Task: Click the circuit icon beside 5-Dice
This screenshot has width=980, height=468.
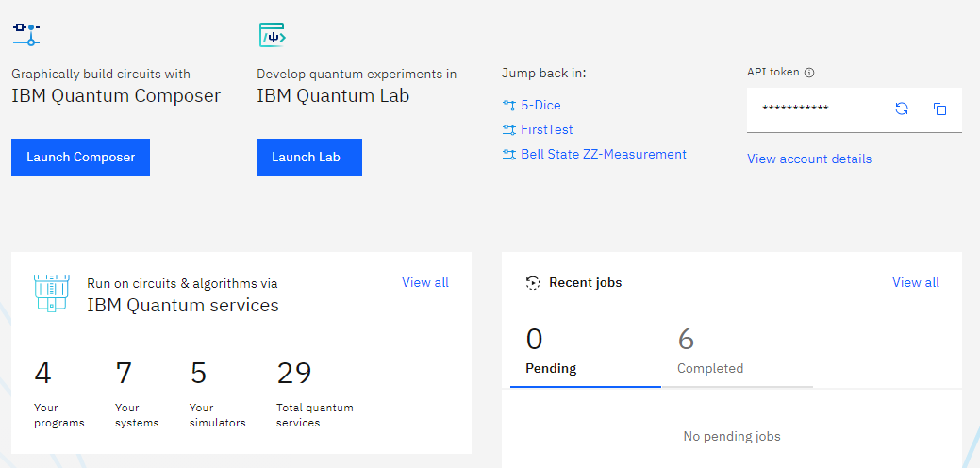Action: [x=508, y=106]
